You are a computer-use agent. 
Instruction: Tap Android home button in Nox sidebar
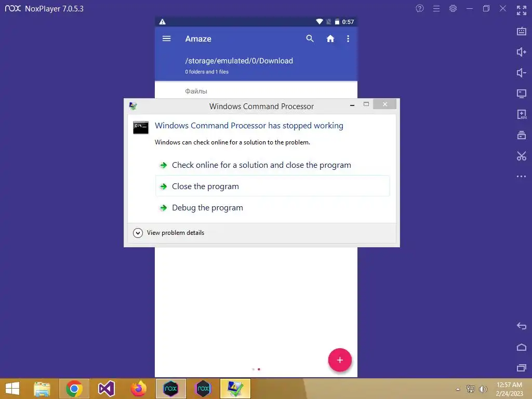522,347
